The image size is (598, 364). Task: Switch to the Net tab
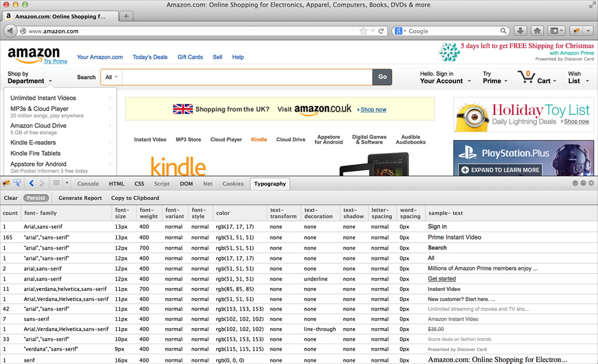tap(208, 184)
